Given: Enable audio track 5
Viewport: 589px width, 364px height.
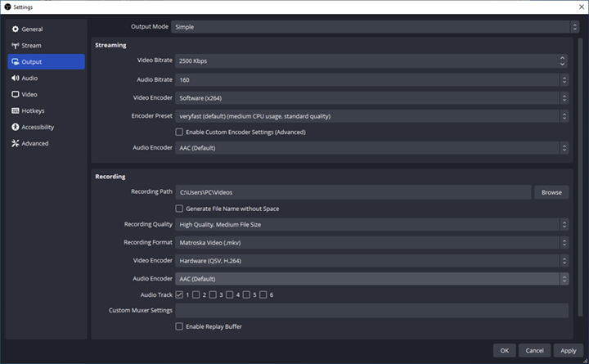Looking at the screenshot, I should click(x=246, y=294).
